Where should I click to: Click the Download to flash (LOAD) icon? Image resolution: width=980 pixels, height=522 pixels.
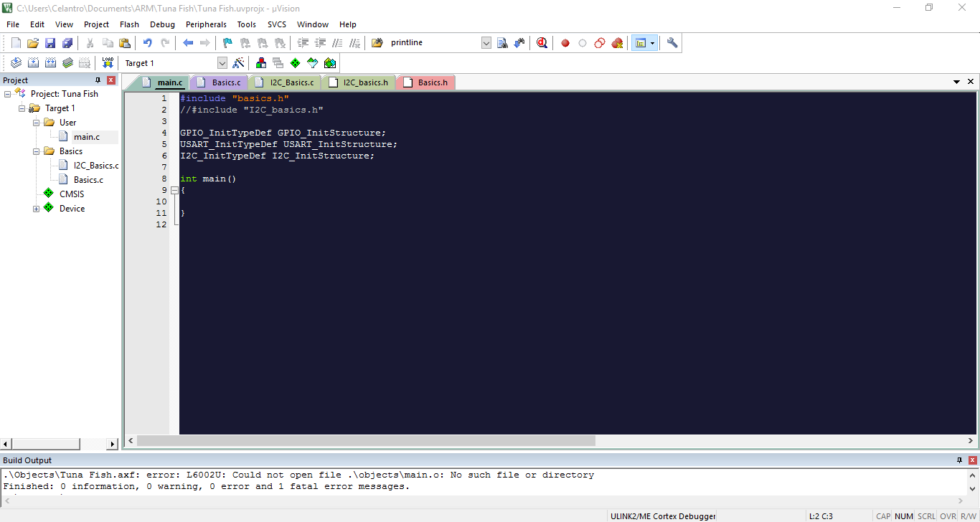coord(108,63)
